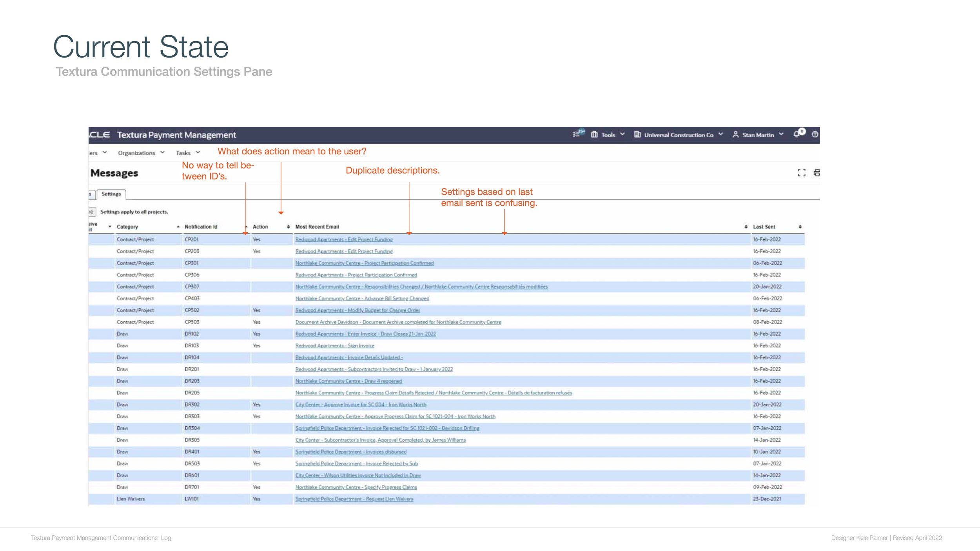
Task: Open Springfield Police Department - Request Lien Waivers link
Action: (354, 498)
